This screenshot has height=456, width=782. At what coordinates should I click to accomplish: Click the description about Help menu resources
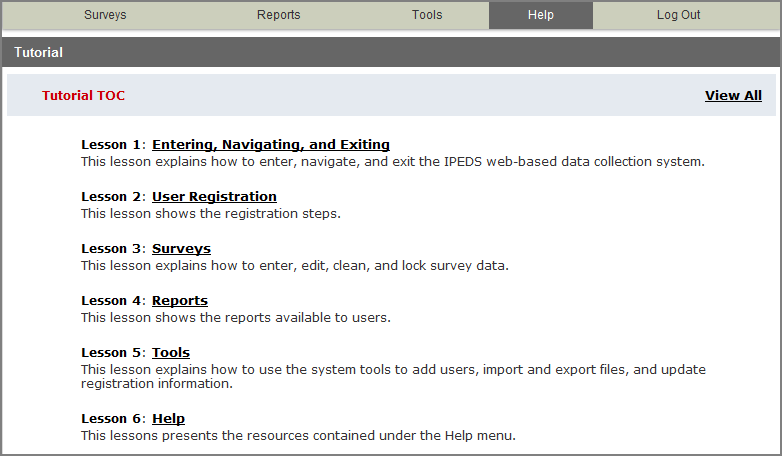tap(298, 435)
